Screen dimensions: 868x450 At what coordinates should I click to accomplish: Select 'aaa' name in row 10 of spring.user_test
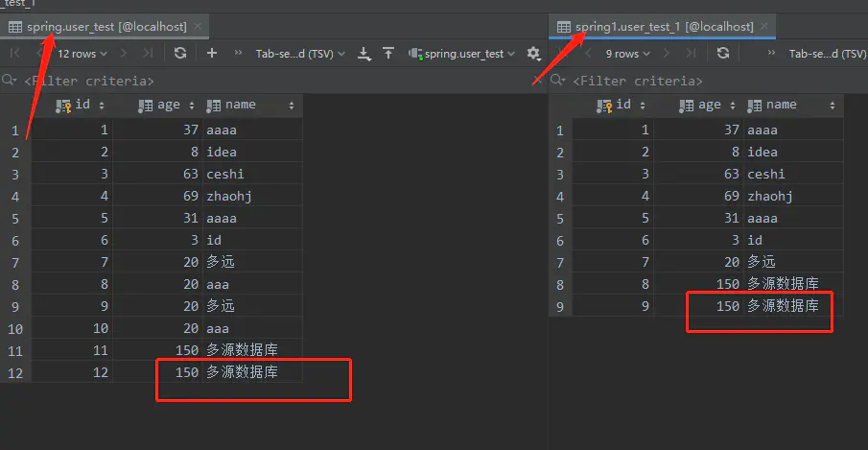pos(252,328)
